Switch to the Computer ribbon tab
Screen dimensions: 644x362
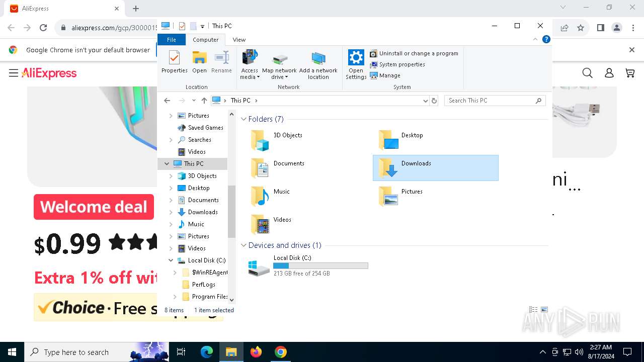(x=206, y=40)
